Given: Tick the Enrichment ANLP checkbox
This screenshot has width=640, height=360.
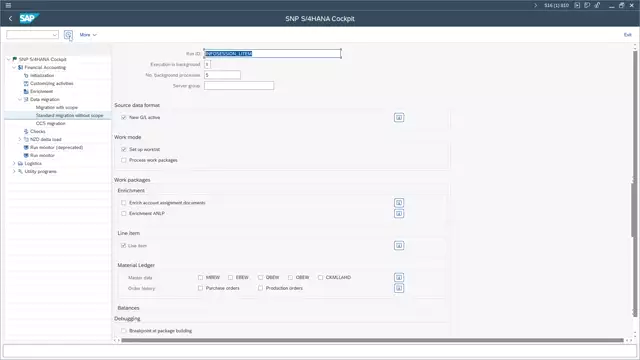Looking at the screenshot, I should [124, 213].
